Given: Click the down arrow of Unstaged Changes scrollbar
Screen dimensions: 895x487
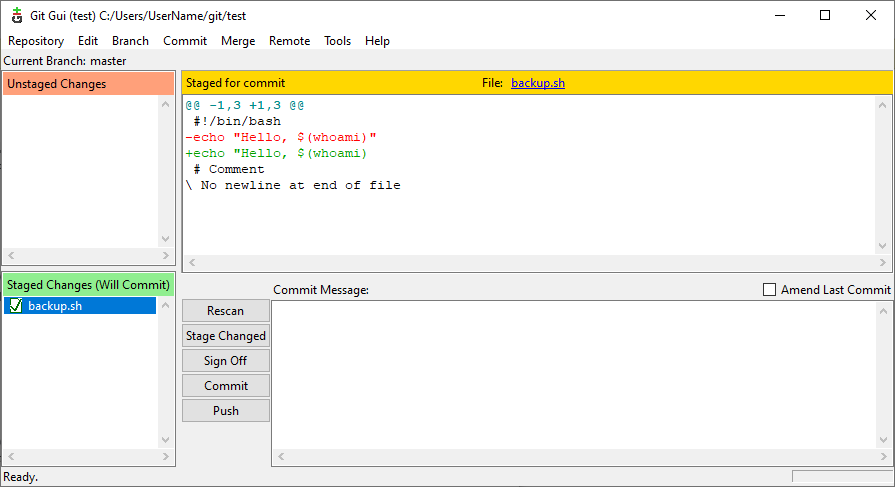Looking at the screenshot, I should (166, 239).
